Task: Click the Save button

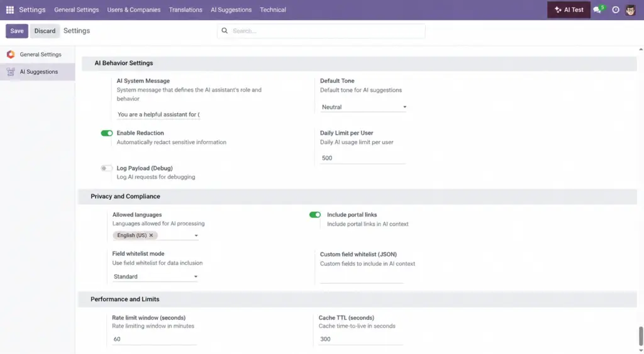Action: (17, 31)
